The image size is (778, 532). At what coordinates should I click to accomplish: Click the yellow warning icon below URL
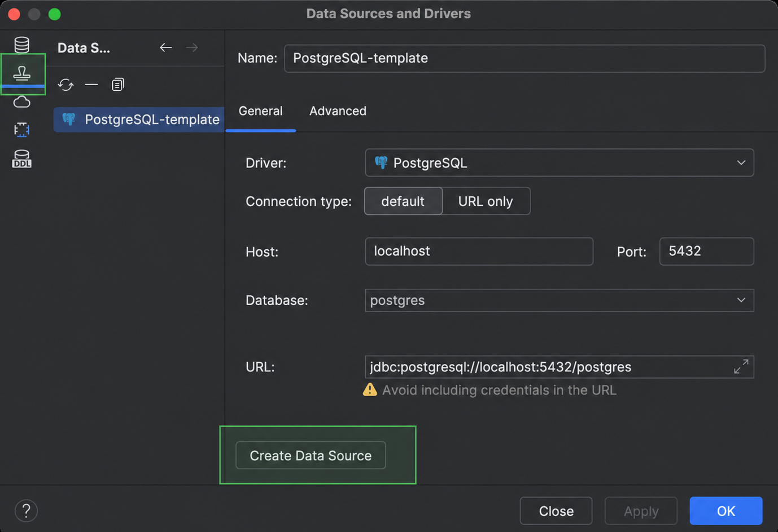(x=370, y=390)
